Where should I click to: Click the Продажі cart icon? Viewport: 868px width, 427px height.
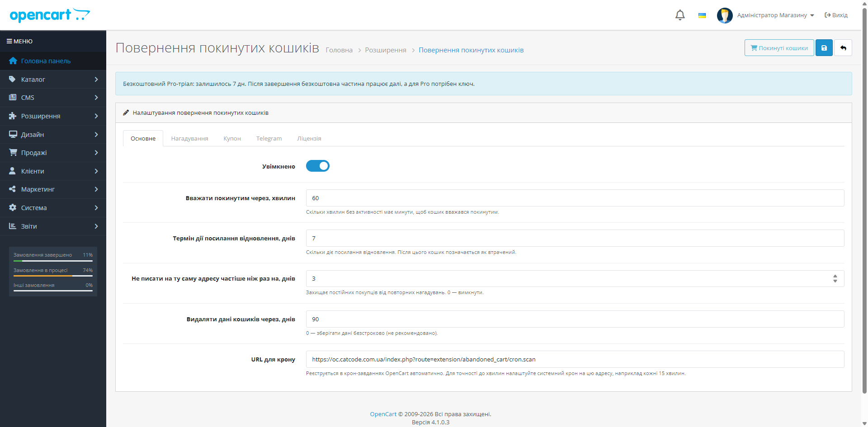[13, 153]
